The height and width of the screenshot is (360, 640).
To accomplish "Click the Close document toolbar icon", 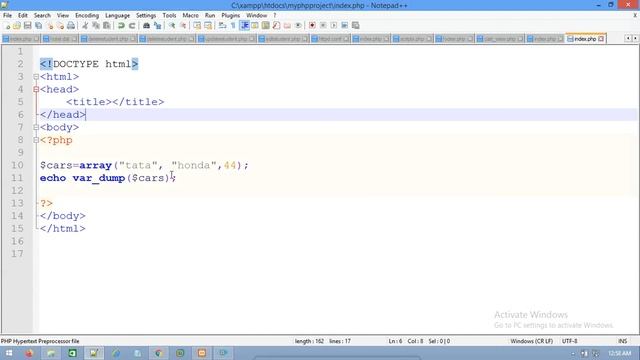I will click(49, 26).
